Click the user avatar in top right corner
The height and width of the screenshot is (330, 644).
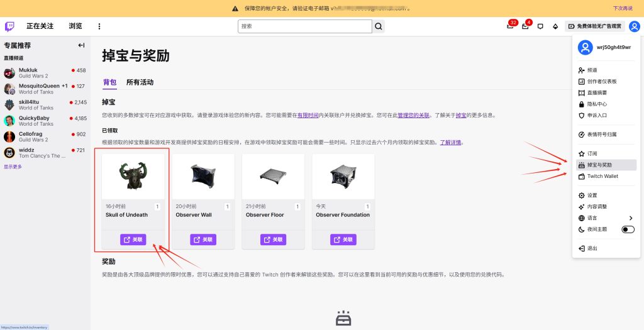click(635, 26)
